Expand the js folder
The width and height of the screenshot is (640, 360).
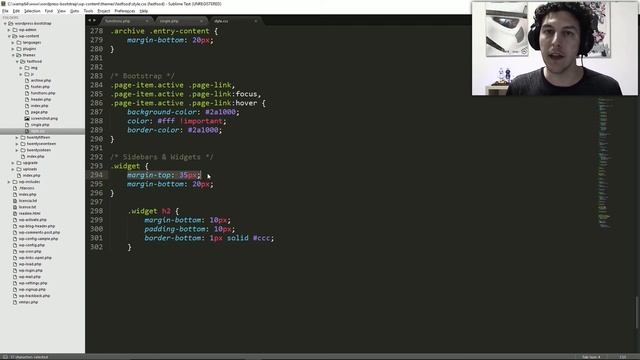[21, 74]
